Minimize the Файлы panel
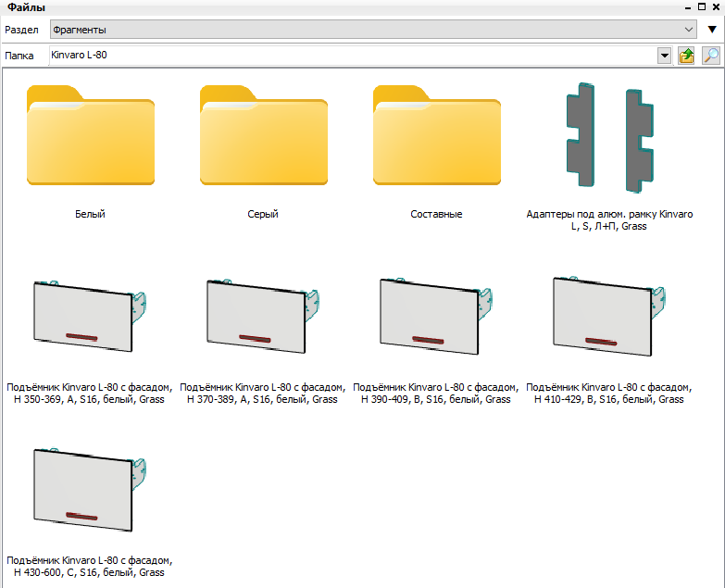The height and width of the screenshot is (588, 725). pyautogui.click(x=688, y=7)
